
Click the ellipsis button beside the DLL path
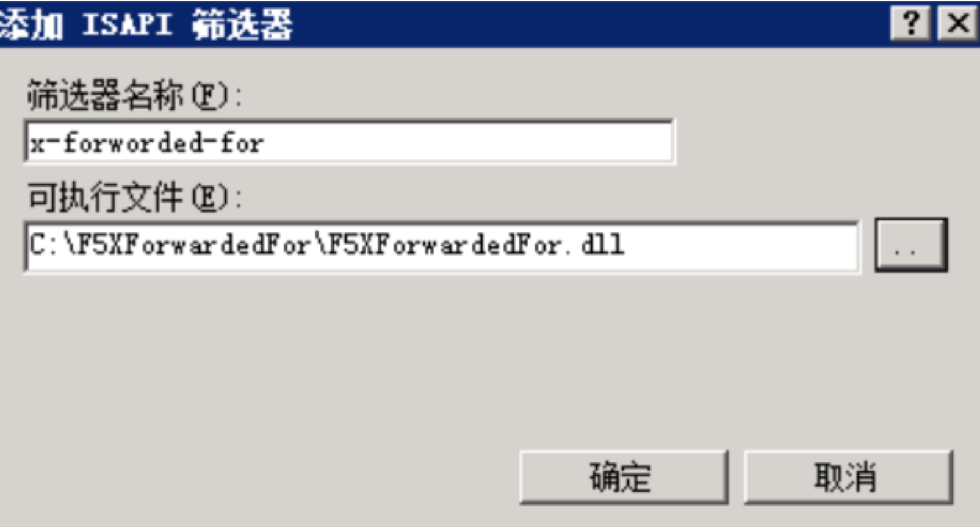911,245
